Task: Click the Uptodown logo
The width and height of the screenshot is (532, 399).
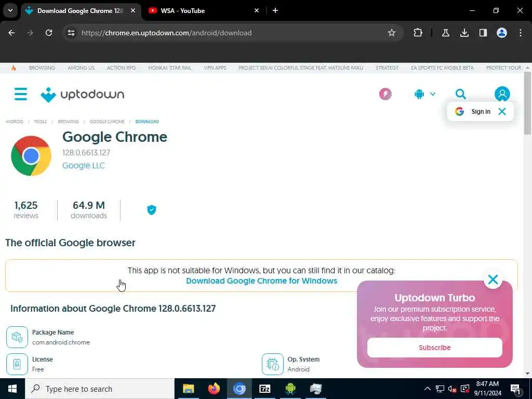Action: click(x=83, y=95)
